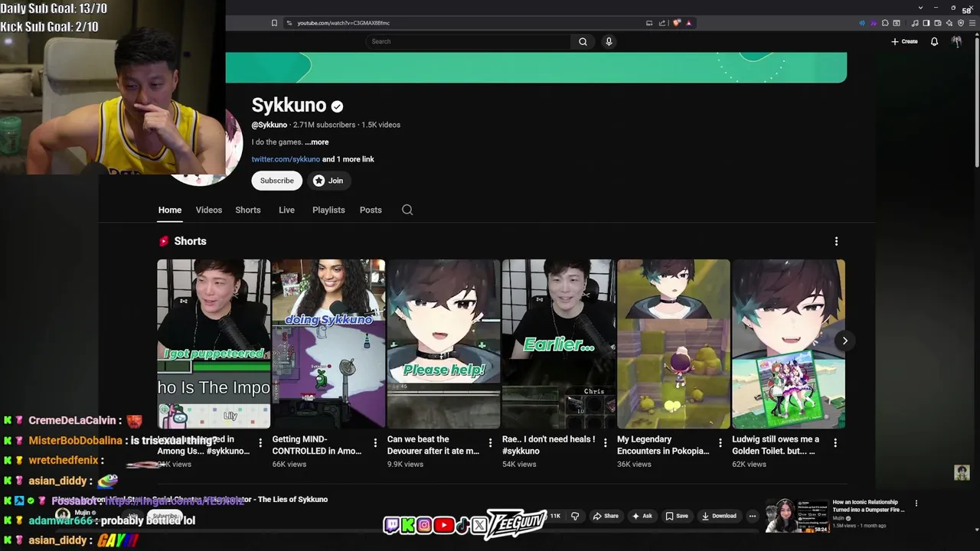The width and height of the screenshot is (980, 551).
Task: Open the twitter.com/sykkuno link
Action: point(286,159)
